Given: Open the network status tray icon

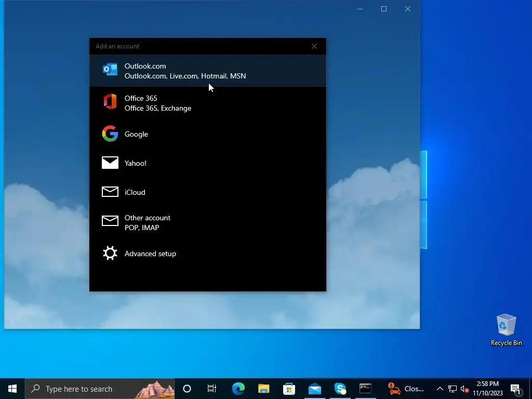Looking at the screenshot, I should 453,389.
